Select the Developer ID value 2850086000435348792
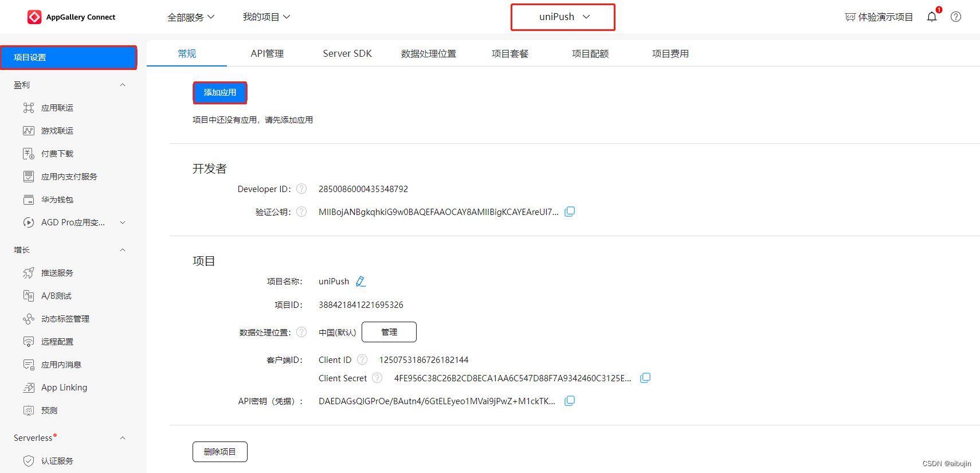The height and width of the screenshot is (473, 980). [x=363, y=189]
